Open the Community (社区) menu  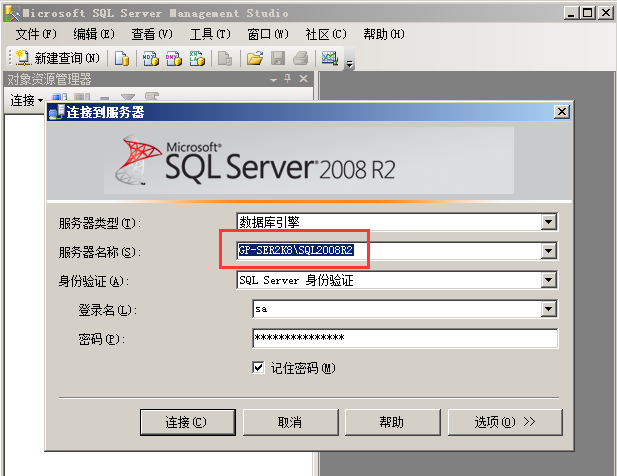coord(325,34)
